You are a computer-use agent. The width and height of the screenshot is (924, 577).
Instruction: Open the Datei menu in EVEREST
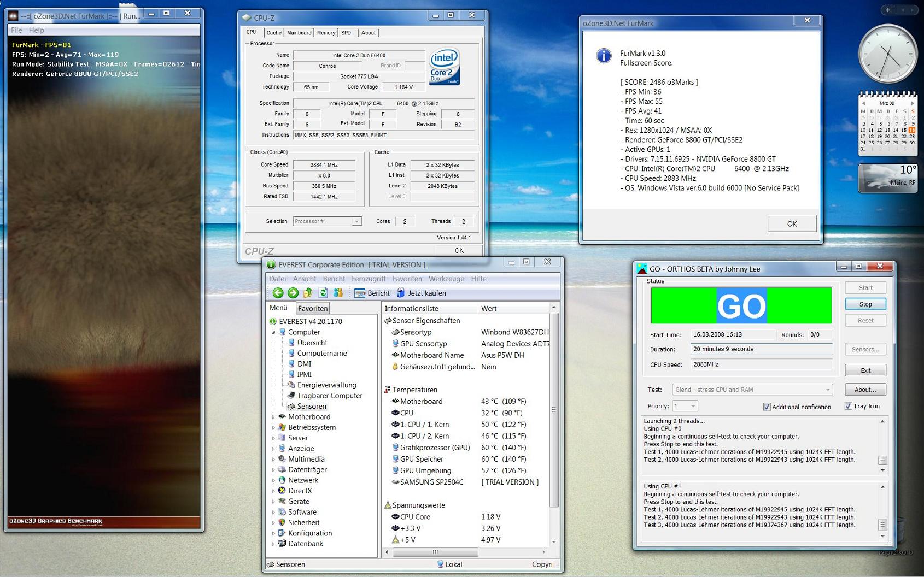[x=277, y=279]
